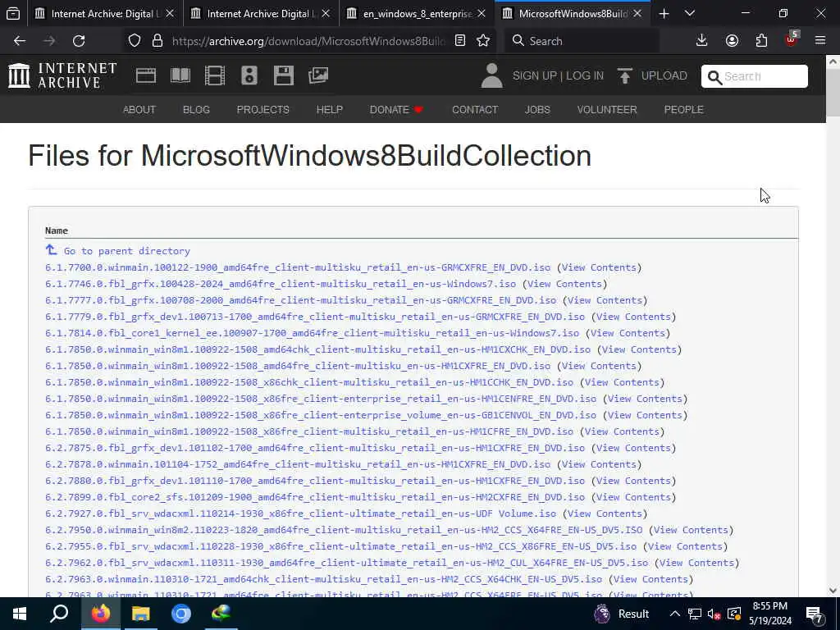Click the upload arrow icon

[624, 75]
